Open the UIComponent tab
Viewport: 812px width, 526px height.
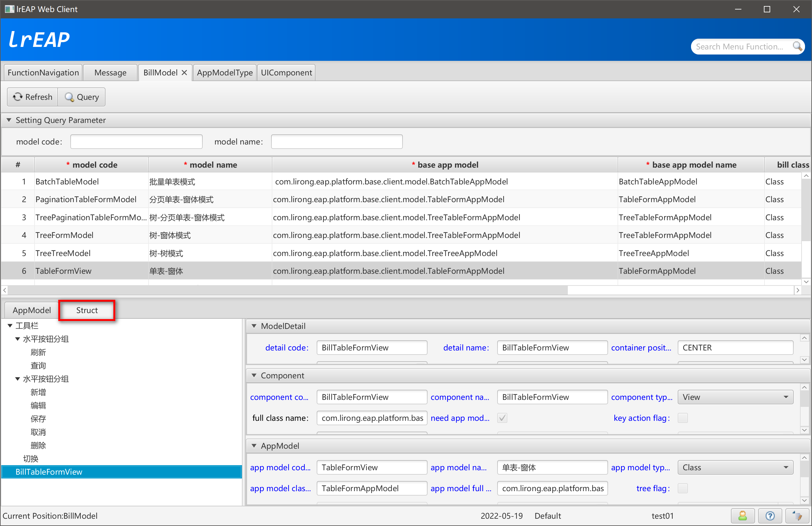click(286, 72)
